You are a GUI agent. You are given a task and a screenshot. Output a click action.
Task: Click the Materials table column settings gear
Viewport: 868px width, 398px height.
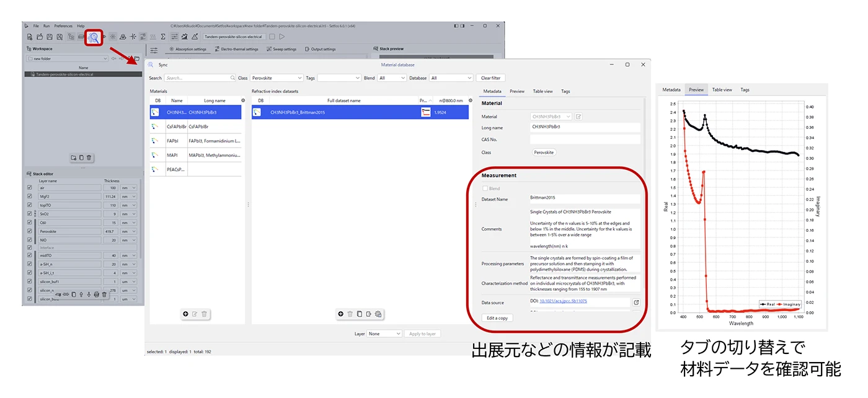tap(243, 100)
